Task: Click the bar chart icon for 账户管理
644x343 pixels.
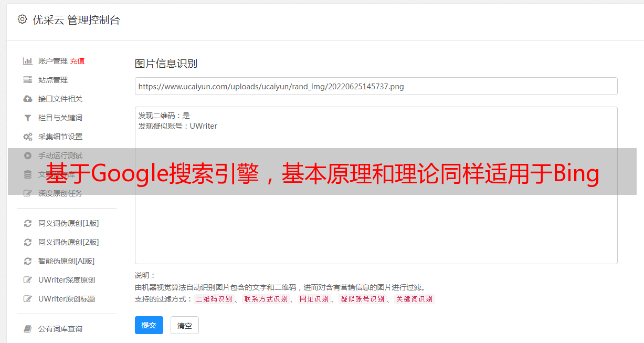Action: (x=28, y=61)
